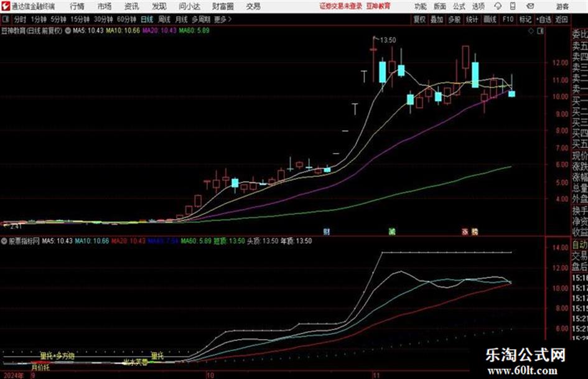Viewport: 588px width, 379px height.
Task: Click the 年顶: 13.50 indicator value
Action: point(296,241)
